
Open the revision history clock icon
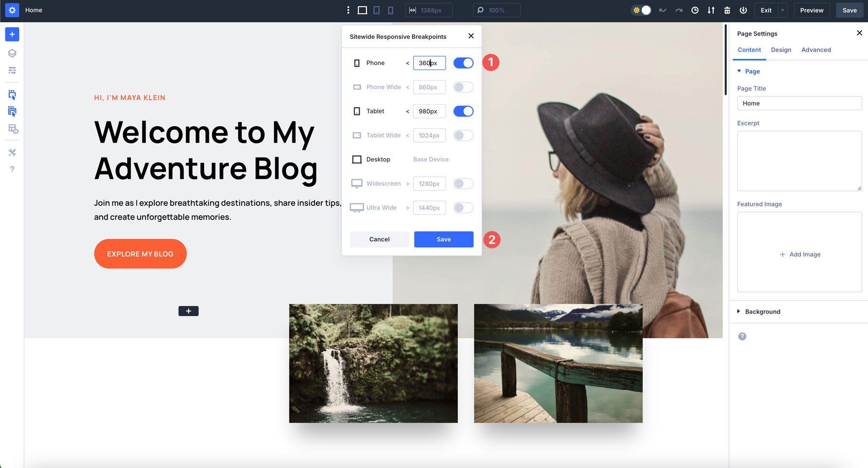pos(695,10)
